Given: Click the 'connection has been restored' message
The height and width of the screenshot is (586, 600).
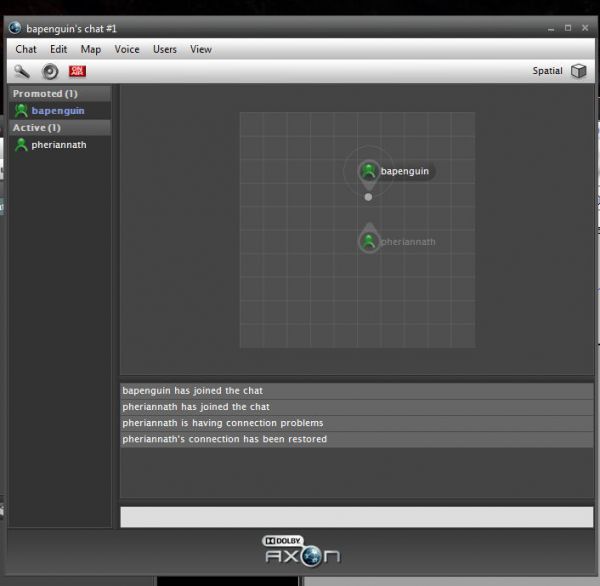Looking at the screenshot, I should coord(225,439).
